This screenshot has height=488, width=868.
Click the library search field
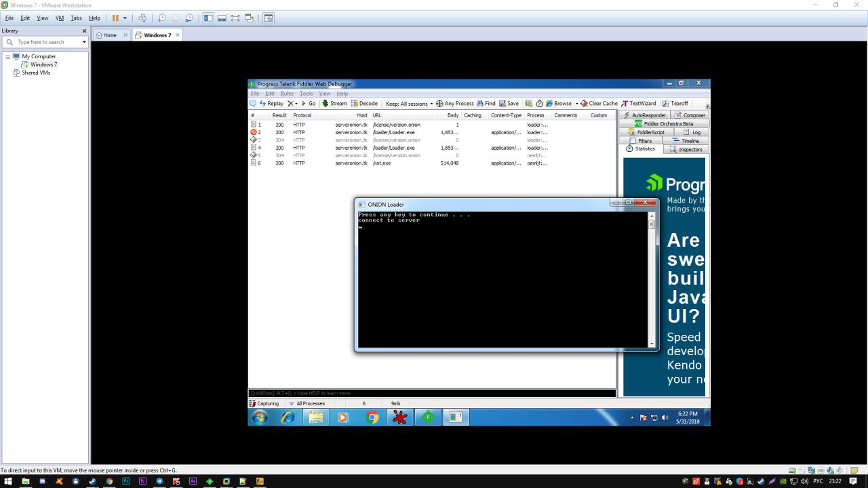click(x=46, y=42)
